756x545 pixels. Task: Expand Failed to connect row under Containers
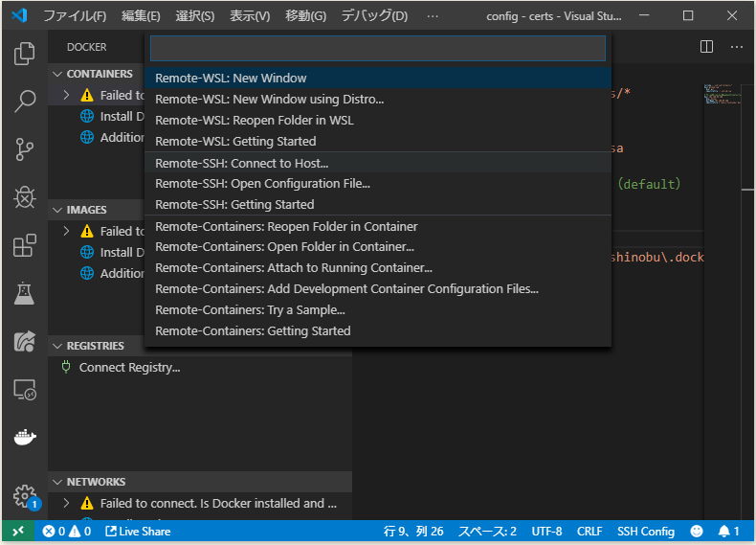(x=67, y=95)
